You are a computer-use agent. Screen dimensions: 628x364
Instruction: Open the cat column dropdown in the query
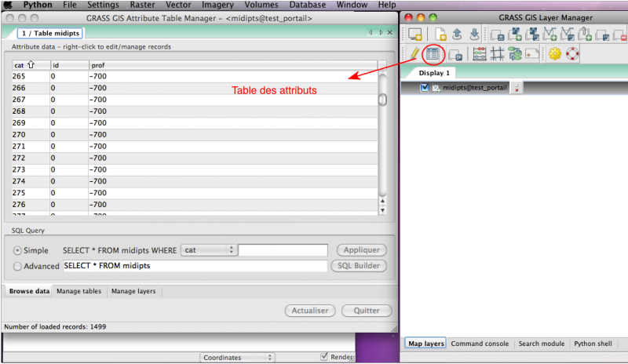208,250
